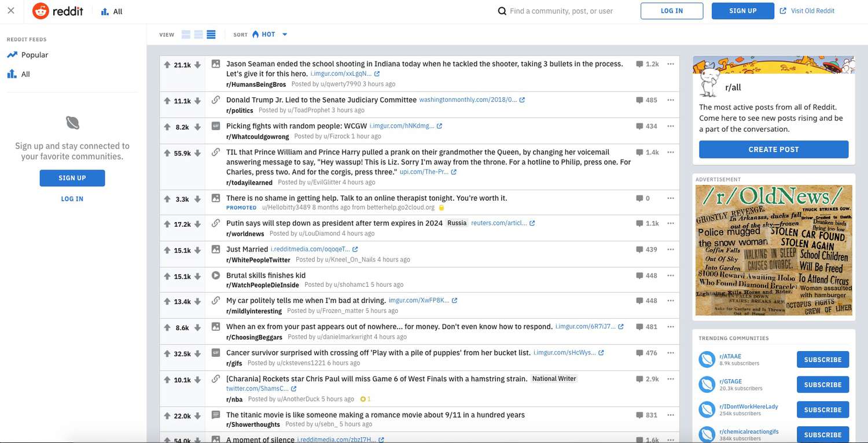Downvote the Cancer survivor puppies post

coord(197,354)
